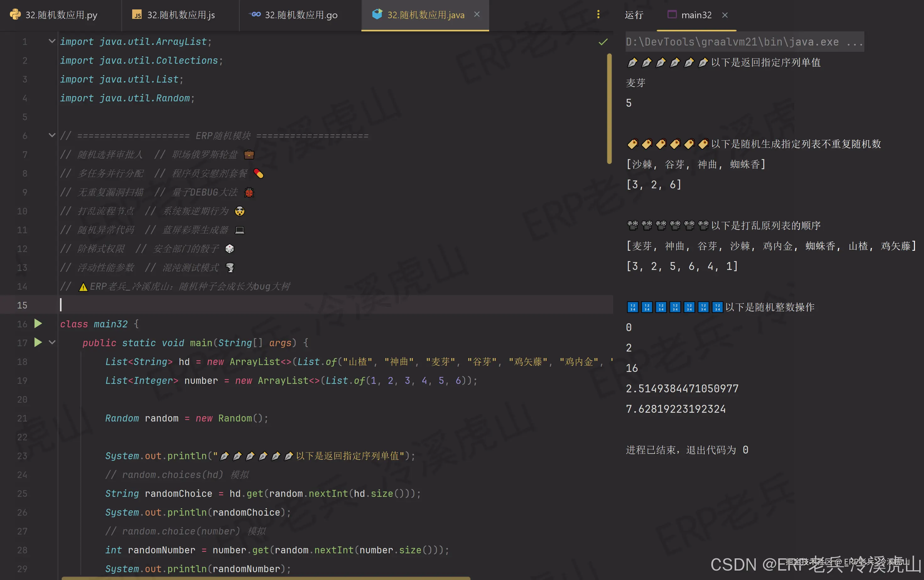Click console output '7.62819223192324'
The height and width of the screenshot is (580, 924).
click(x=675, y=409)
